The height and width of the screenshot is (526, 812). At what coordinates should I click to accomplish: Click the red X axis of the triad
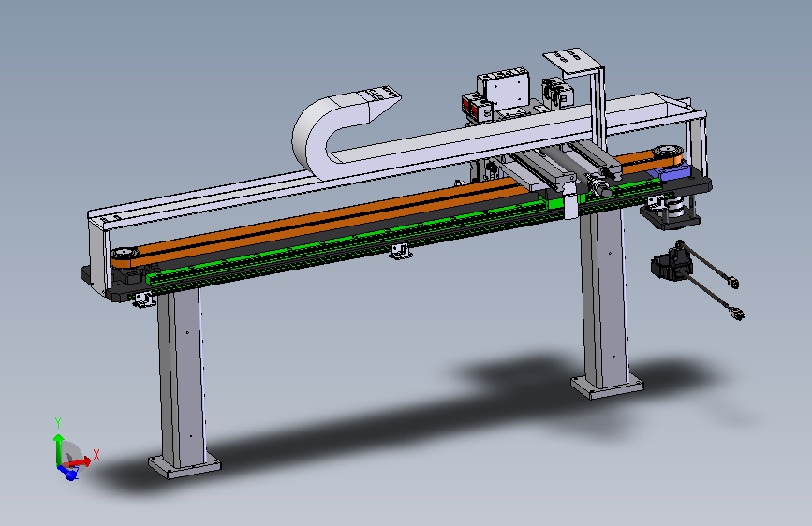(78, 461)
